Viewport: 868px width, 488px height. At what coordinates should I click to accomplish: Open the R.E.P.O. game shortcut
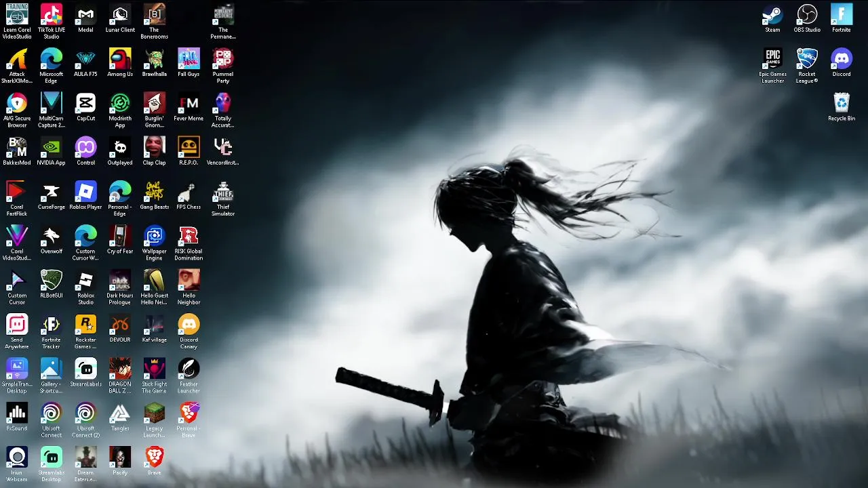(189, 151)
